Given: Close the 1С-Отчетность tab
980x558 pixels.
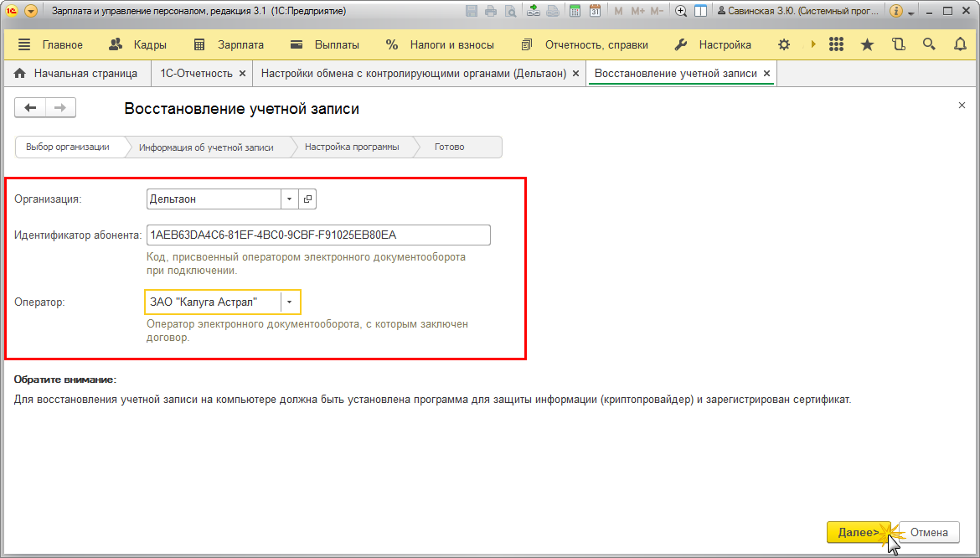Looking at the screenshot, I should [243, 74].
